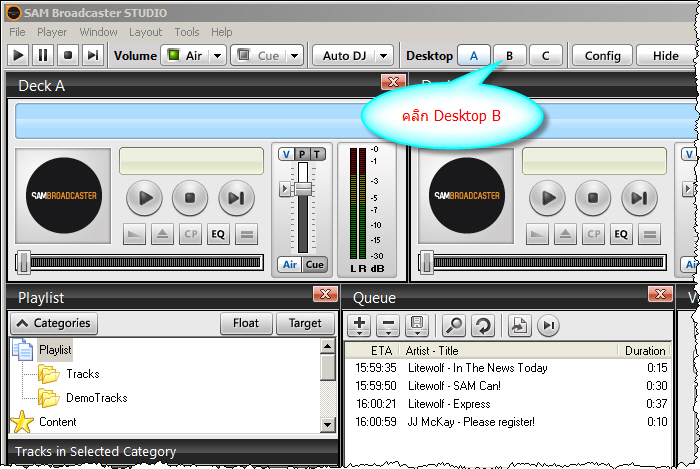Click Deck A eject icon
700x469 pixels.
162,234
